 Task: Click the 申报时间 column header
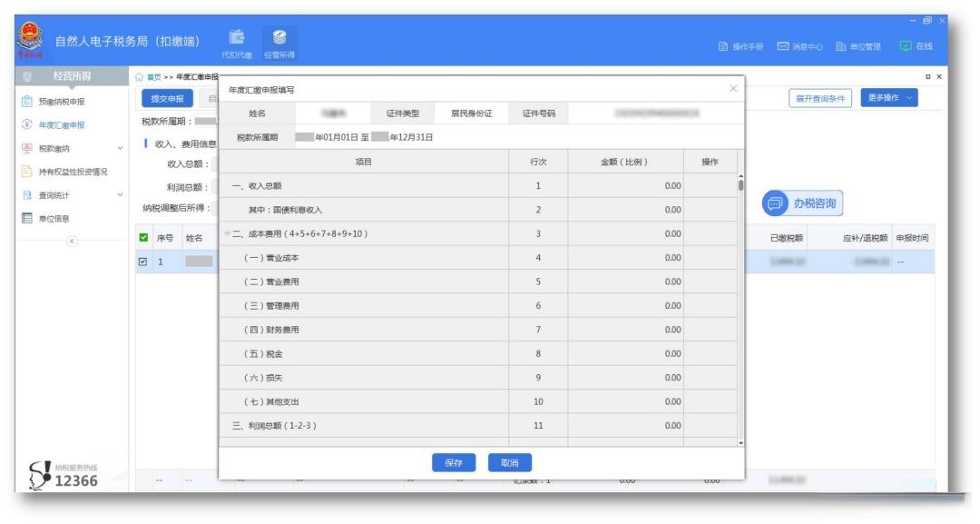[x=912, y=238]
